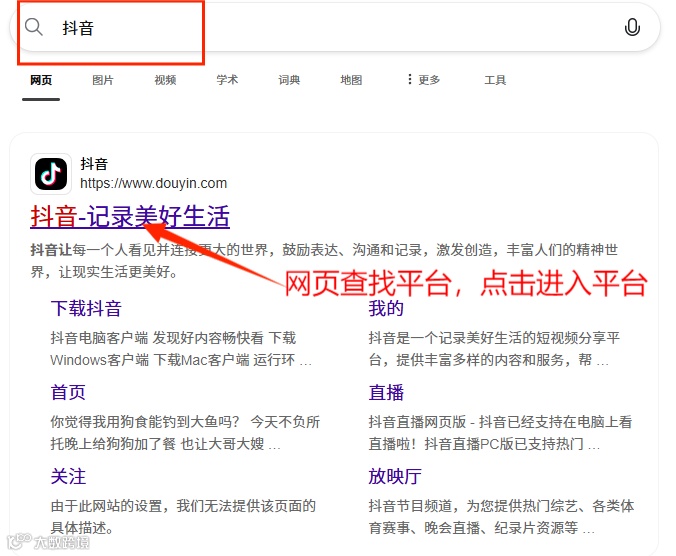Screen dimensions: 676x556
Task: Click snippet 你觉得我用狗食能钓到大鱼吗
Action: [185, 433]
